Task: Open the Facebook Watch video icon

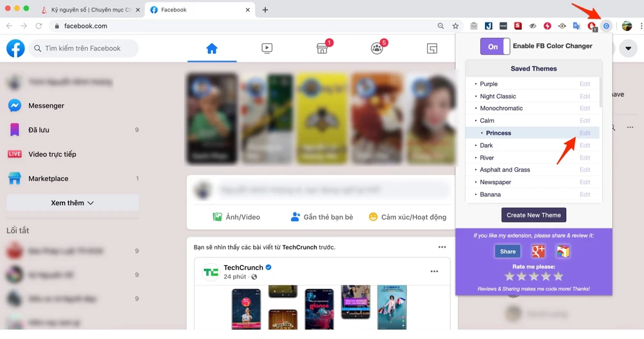Action: pos(267,48)
